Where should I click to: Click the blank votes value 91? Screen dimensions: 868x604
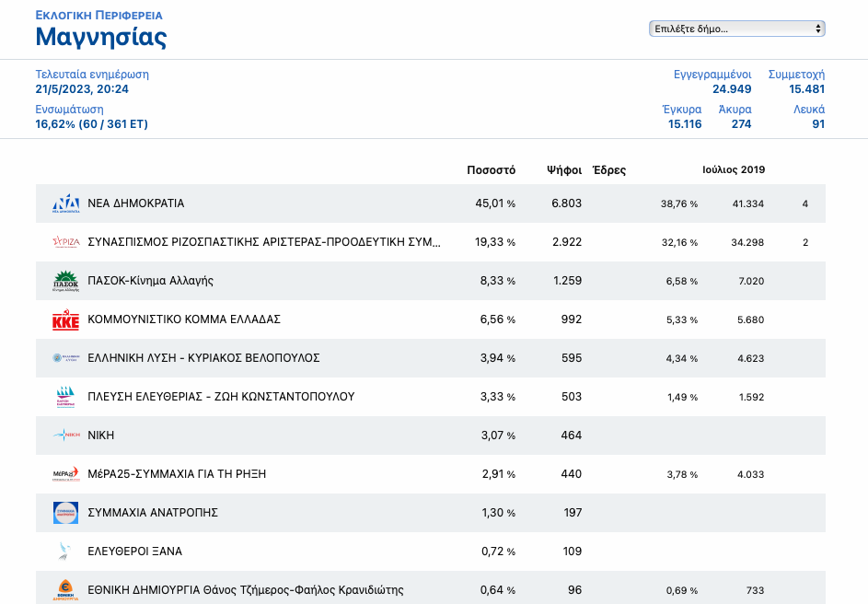click(x=818, y=124)
